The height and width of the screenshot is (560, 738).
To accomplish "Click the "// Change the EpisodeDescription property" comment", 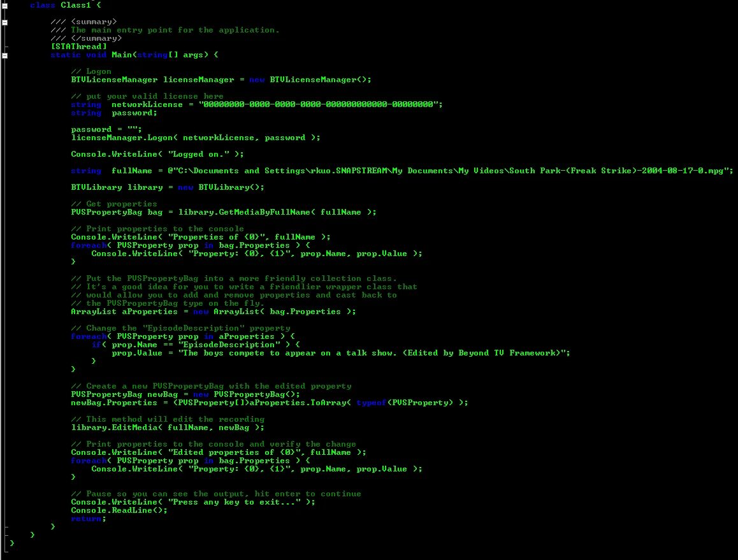I will point(180,329).
